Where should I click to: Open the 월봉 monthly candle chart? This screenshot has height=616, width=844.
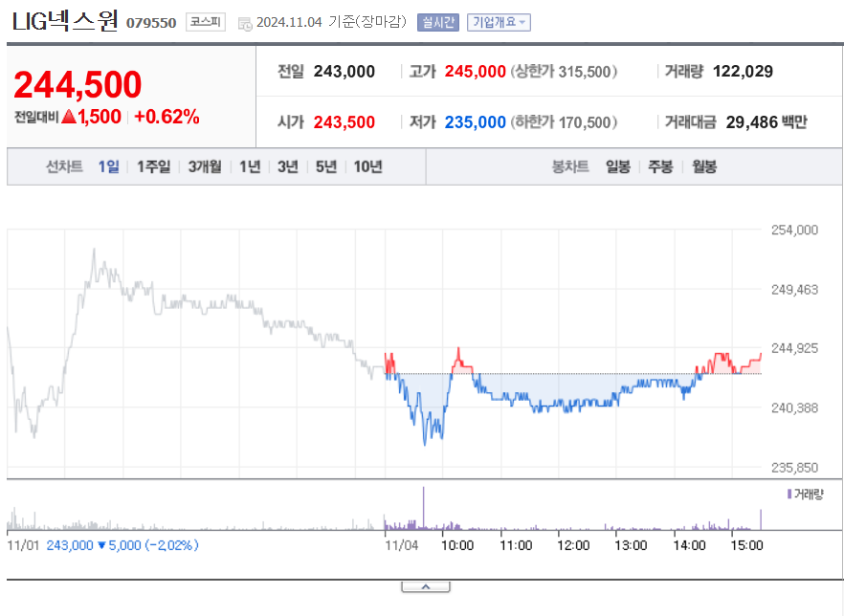(704, 166)
